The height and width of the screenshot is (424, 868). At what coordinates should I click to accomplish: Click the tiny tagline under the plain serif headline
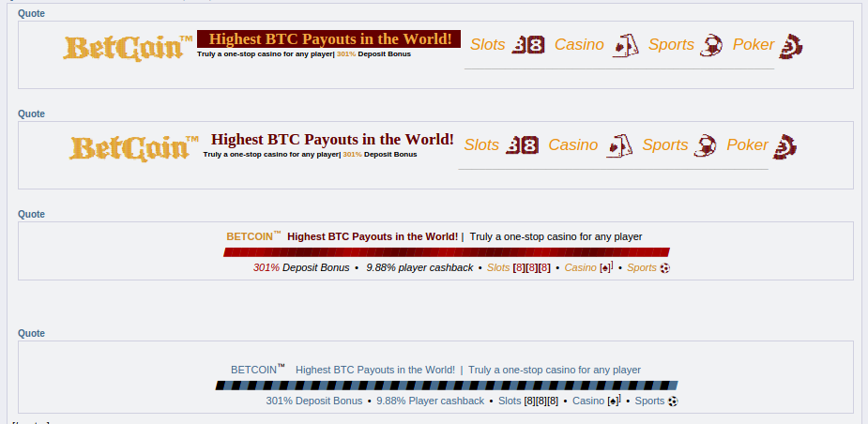point(310,155)
